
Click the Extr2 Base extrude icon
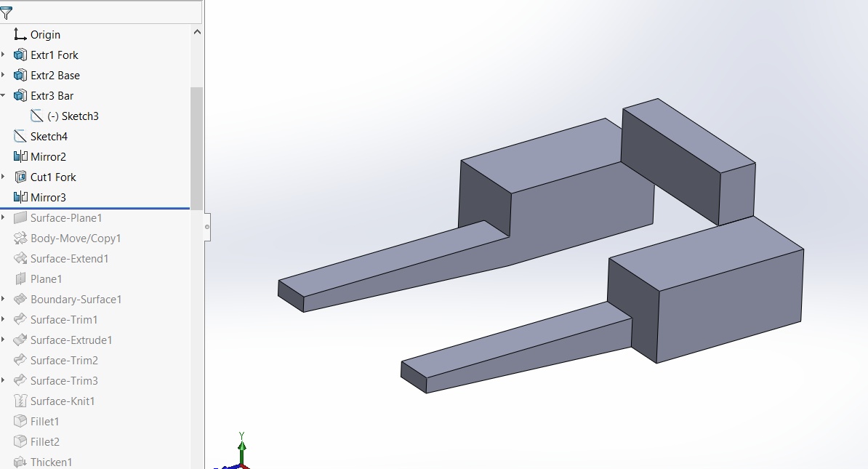tap(20, 75)
